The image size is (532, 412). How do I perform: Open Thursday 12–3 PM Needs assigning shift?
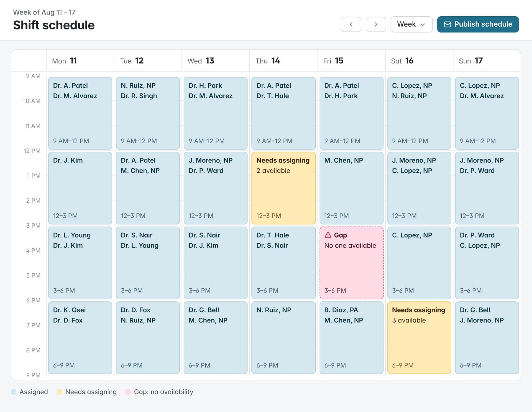click(283, 188)
